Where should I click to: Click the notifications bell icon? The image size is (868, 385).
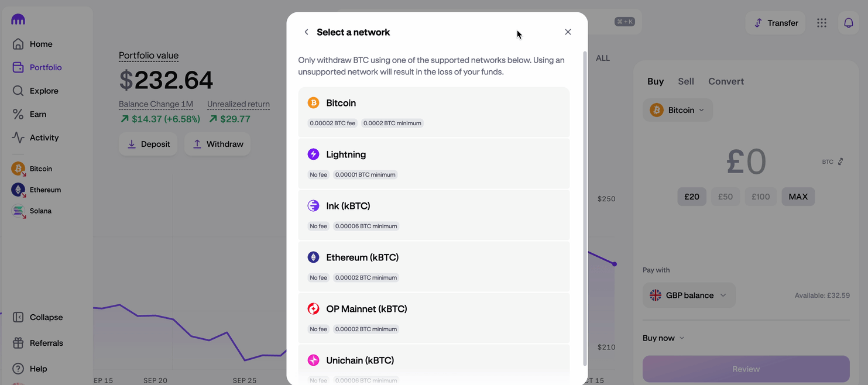pyautogui.click(x=849, y=22)
